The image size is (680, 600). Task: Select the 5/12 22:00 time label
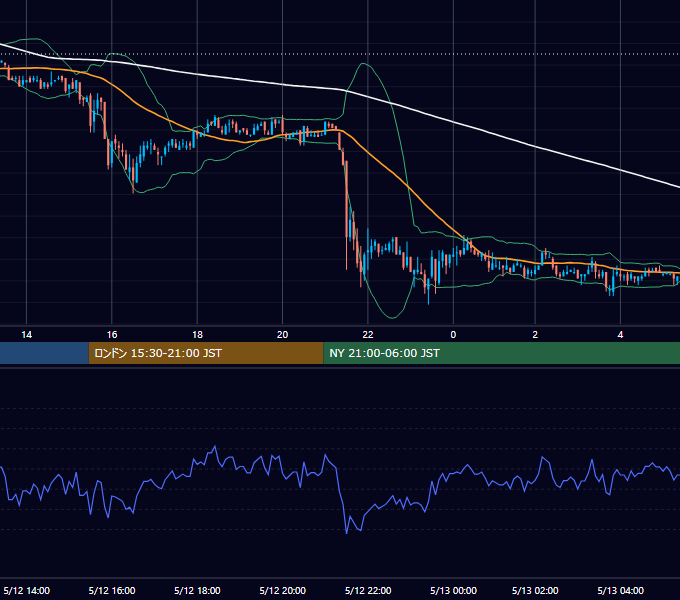coord(368,590)
